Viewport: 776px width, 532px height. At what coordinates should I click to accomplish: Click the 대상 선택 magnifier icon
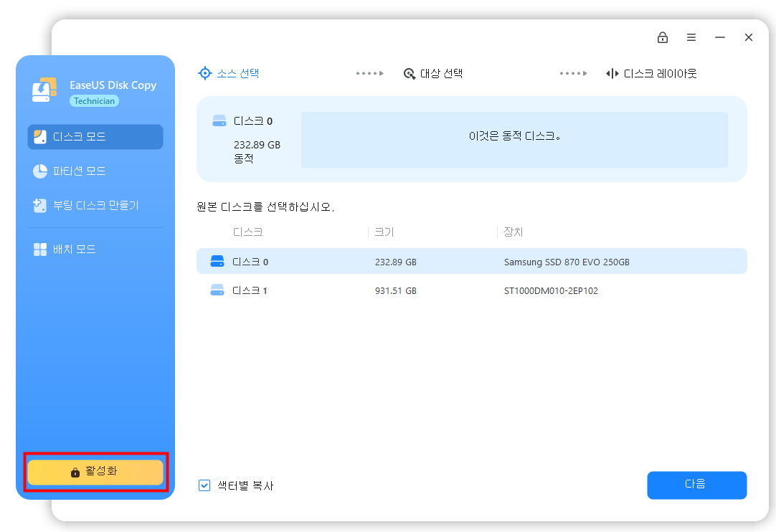tap(409, 73)
